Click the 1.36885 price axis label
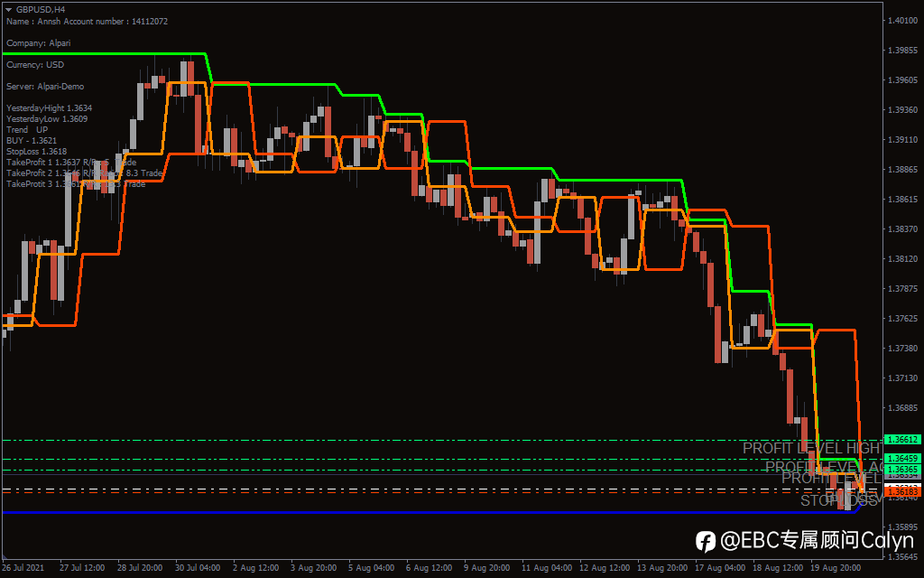 (x=902, y=407)
